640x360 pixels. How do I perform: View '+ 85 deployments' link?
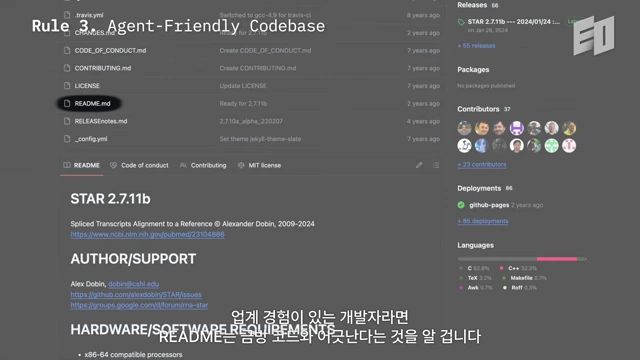(483, 221)
